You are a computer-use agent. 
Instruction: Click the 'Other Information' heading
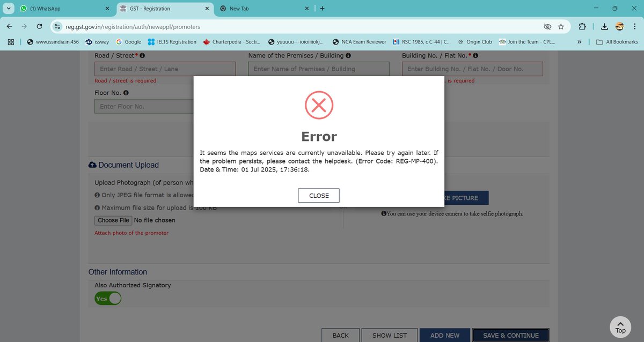(x=118, y=272)
